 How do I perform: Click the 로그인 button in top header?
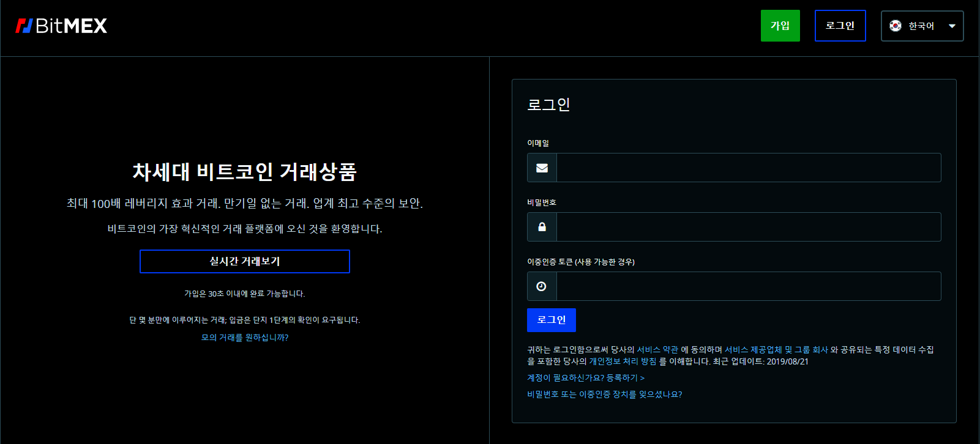coord(840,26)
